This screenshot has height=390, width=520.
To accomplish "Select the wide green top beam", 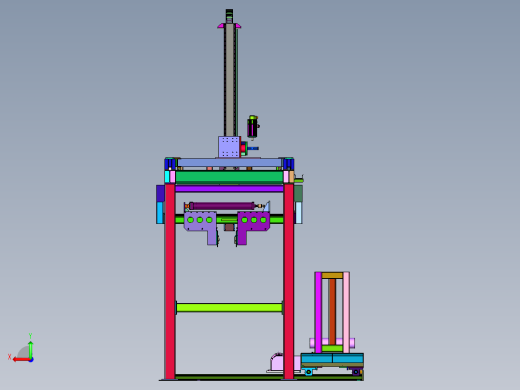I will [229, 177].
